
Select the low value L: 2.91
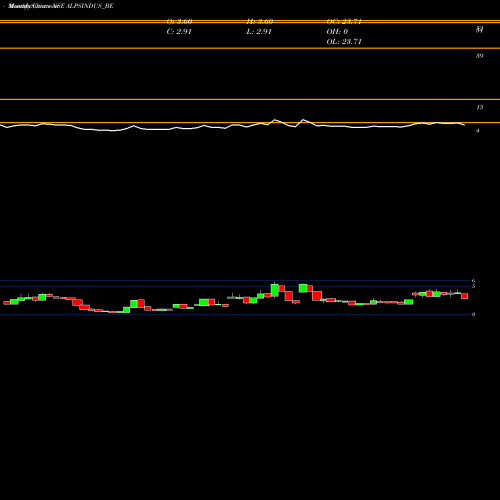click(x=259, y=32)
